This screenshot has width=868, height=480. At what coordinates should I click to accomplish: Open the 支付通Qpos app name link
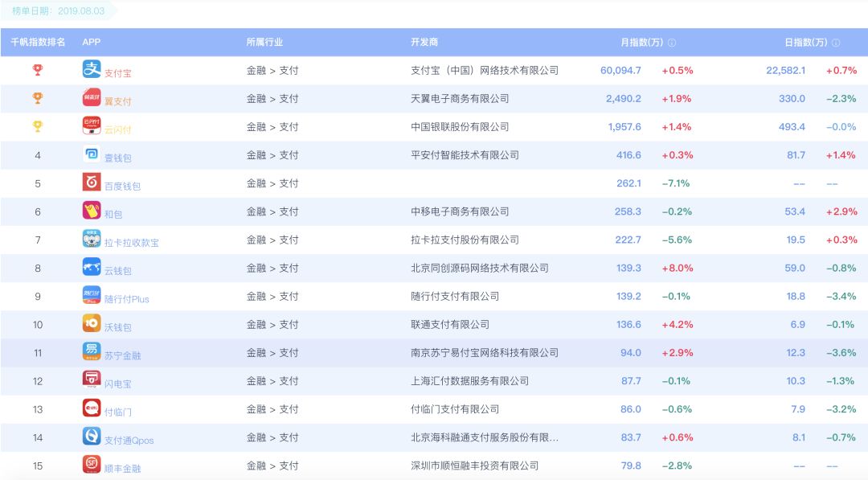coord(129,440)
